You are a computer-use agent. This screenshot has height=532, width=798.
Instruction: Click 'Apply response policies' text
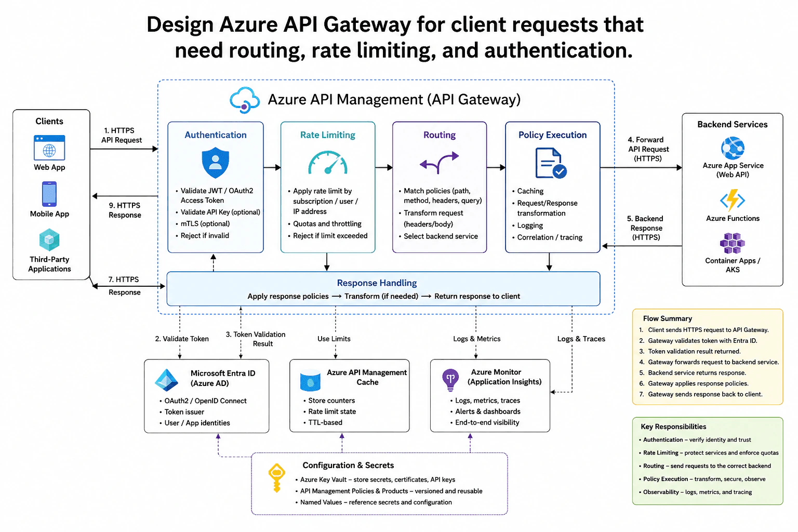[288, 297]
